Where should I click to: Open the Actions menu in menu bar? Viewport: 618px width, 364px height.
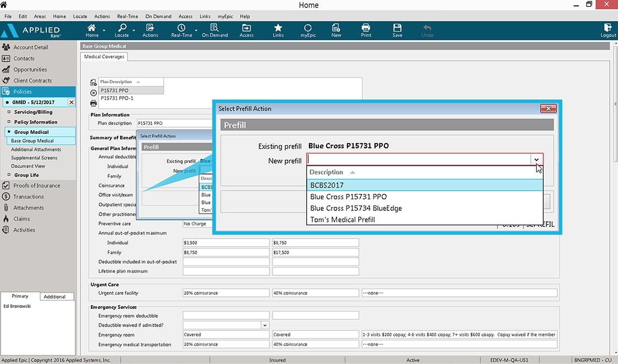point(102,17)
